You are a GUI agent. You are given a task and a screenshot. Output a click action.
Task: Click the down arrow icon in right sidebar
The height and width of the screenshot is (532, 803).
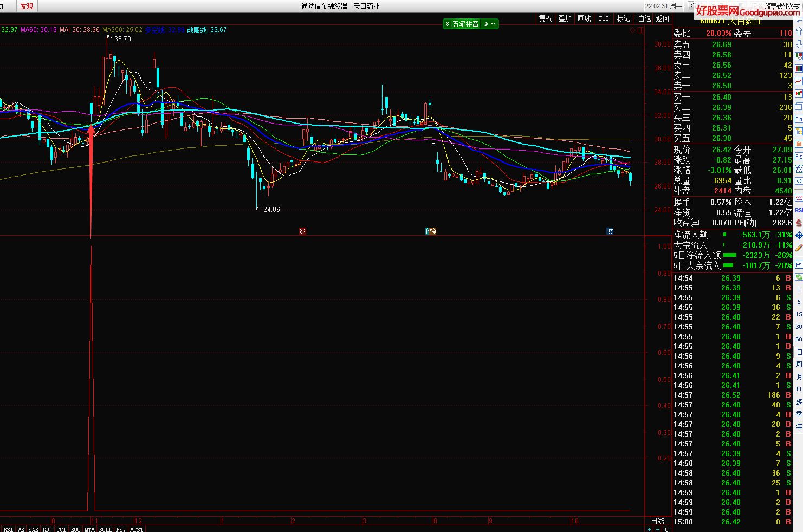click(x=799, y=44)
